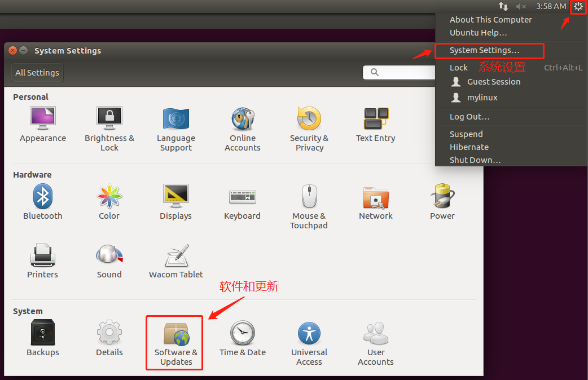Image resolution: width=588 pixels, height=380 pixels.
Task: Open Text Entry settings
Action: (x=376, y=125)
